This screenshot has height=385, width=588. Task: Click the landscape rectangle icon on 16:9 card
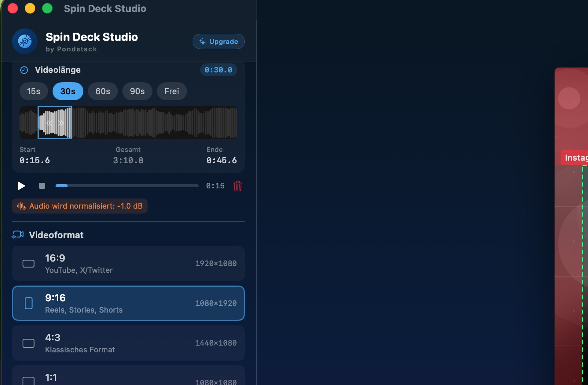tap(29, 264)
